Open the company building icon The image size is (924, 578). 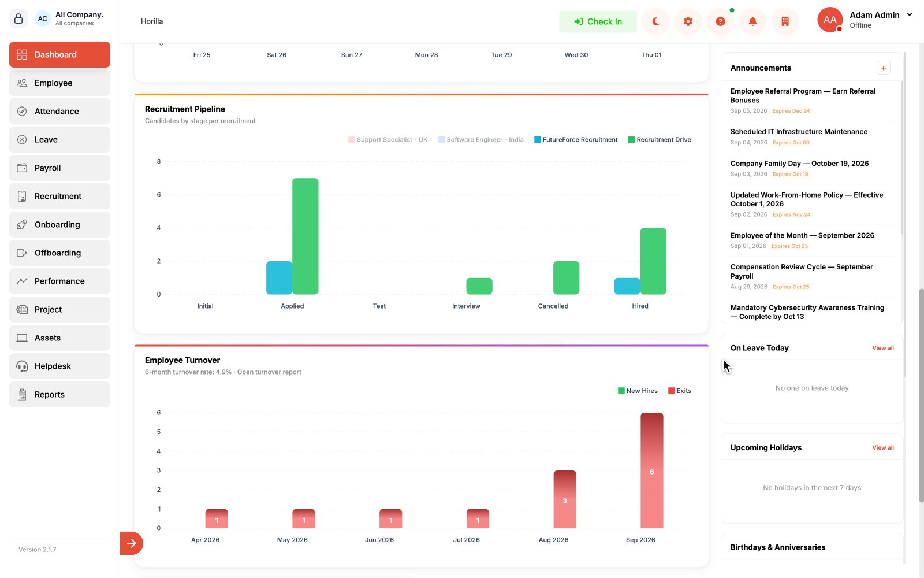(x=785, y=21)
